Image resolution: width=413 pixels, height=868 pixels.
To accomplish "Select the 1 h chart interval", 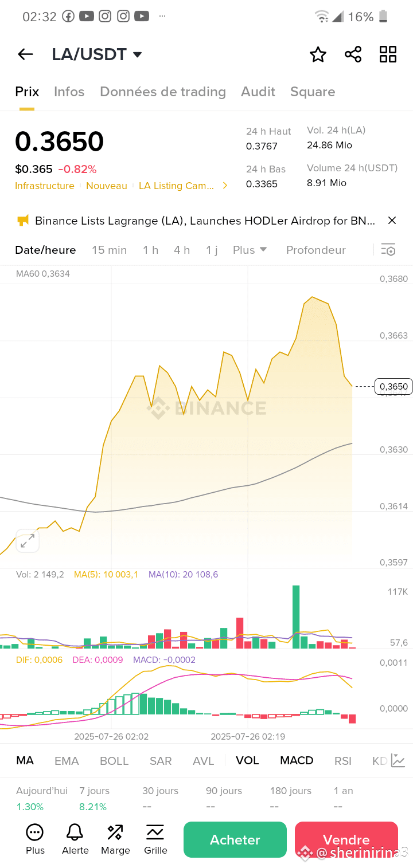I will point(150,250).
